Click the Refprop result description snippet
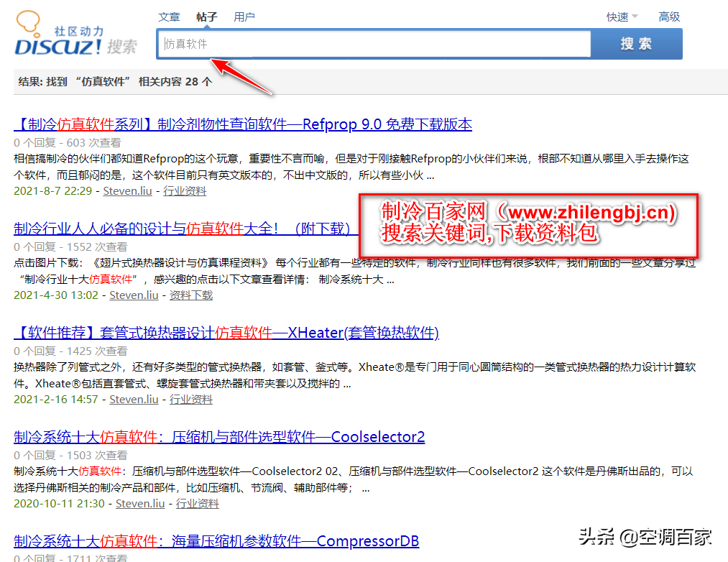728x562 pixels. coord(351,167)
